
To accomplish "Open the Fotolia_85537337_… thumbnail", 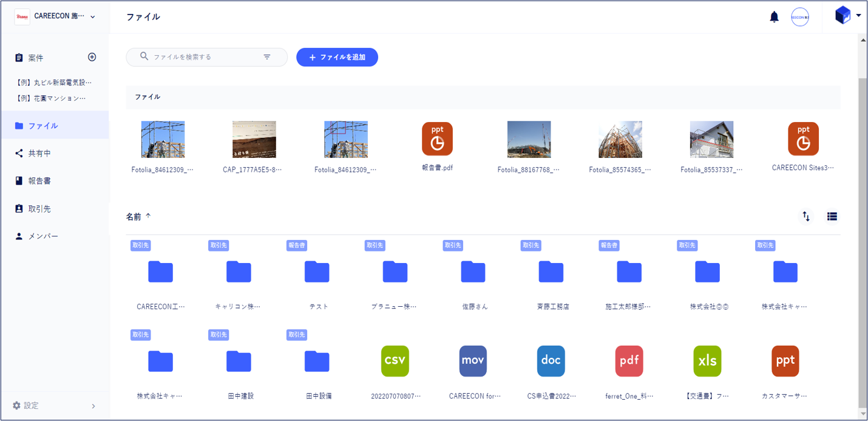I will (x=711, y=139).
